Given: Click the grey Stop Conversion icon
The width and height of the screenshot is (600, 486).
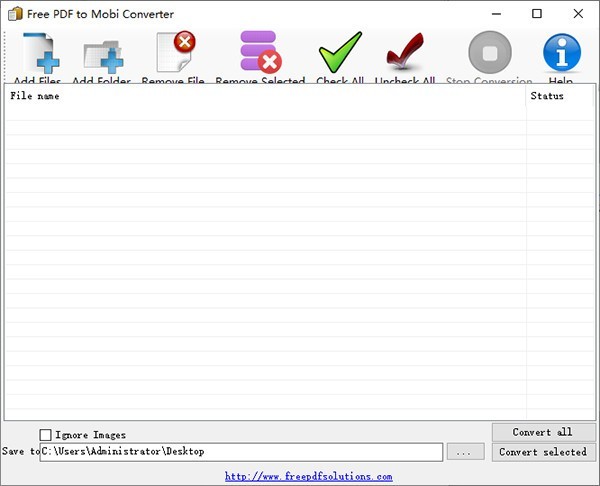Looking at the screenshot, I should [490, 52].
